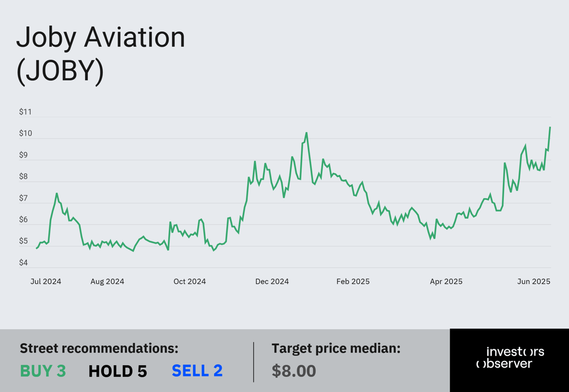Click the Target price median label
The image size is (569, 392).
pyautogui.click(x=336, y=349)
